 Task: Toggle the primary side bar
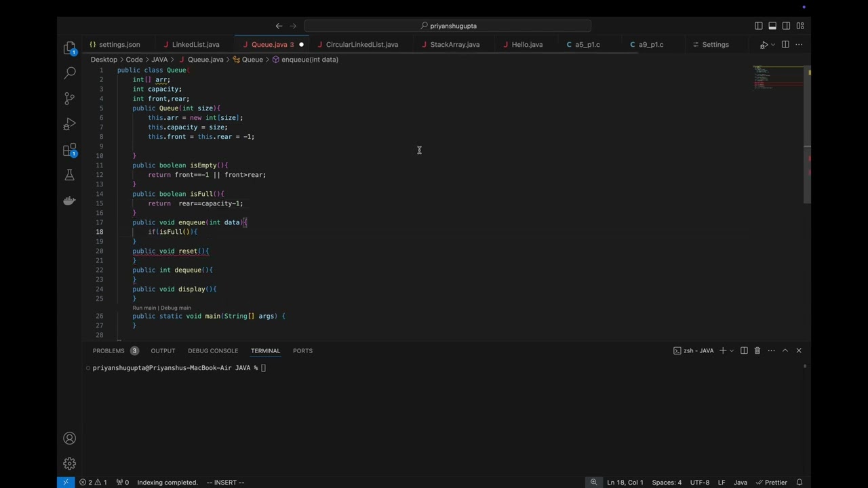(758, 26)
